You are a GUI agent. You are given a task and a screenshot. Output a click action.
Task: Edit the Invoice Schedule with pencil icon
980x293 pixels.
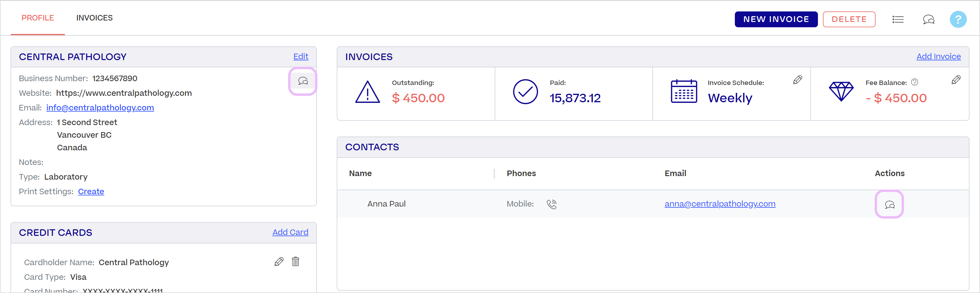tap(797, 80)
